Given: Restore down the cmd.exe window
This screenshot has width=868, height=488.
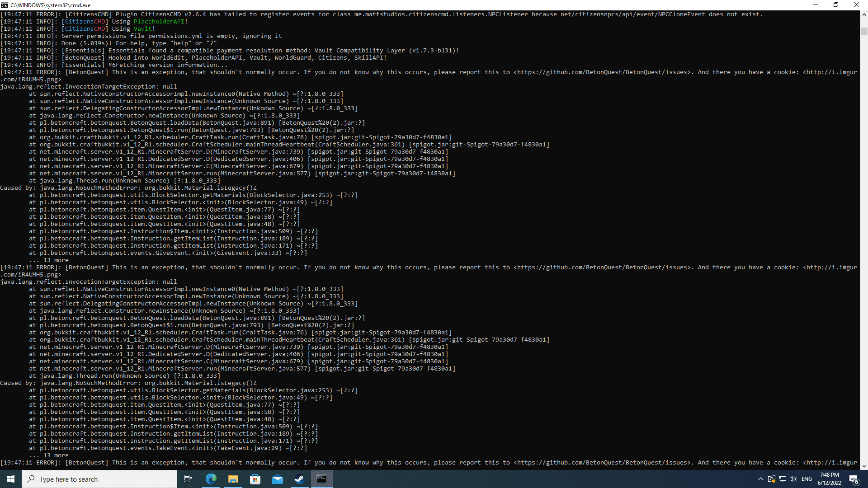Looking at the screenshot, I should 836,5.
